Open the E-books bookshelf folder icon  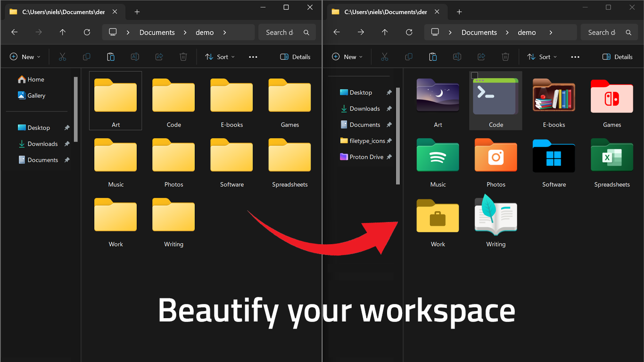553,97
